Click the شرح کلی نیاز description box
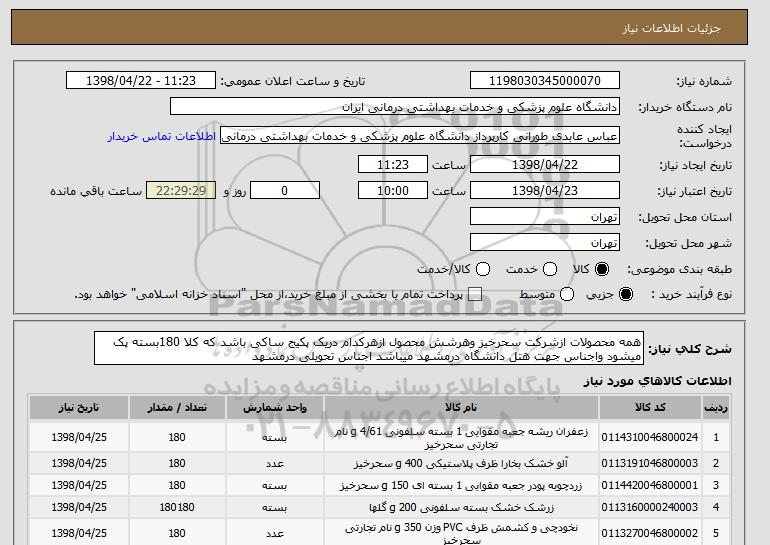The image size is (770, 545). click(369, 349)
